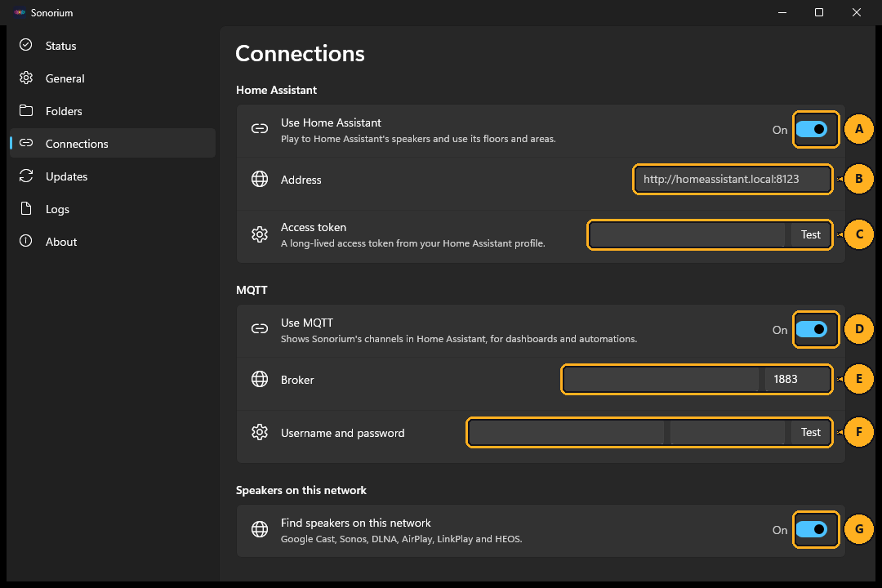The image size is (882, 588).
Task: Click the Logs document icon in sidebar
Action: [26, 208]
